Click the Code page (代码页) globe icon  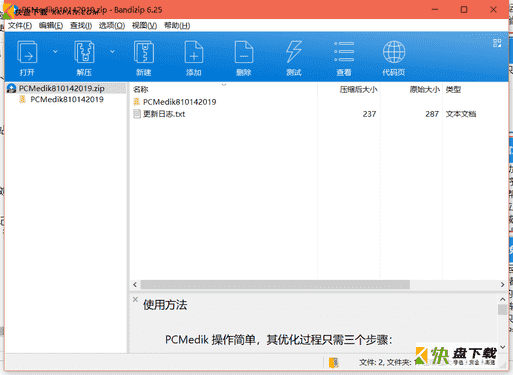point(394,52)
